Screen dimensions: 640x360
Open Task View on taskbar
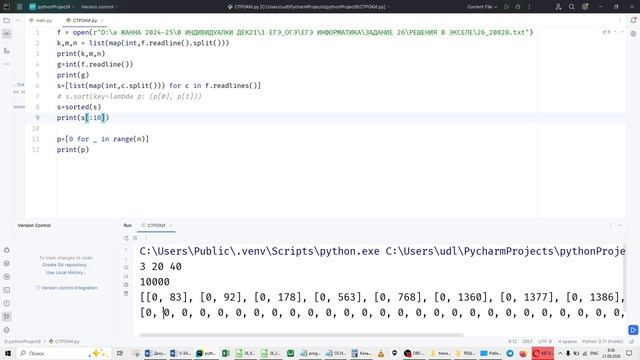[x=120, y=353]
